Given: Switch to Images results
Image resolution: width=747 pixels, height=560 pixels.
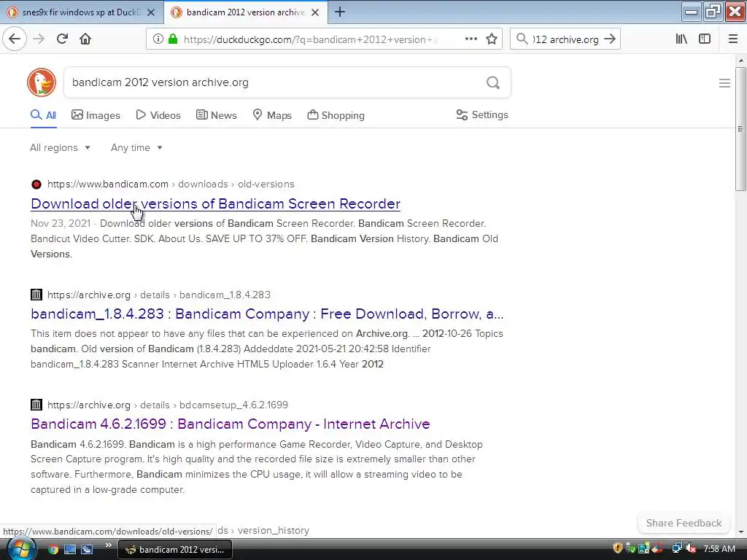Looking at the screenshot, I should pyautogui.click(x=96, y=115).
